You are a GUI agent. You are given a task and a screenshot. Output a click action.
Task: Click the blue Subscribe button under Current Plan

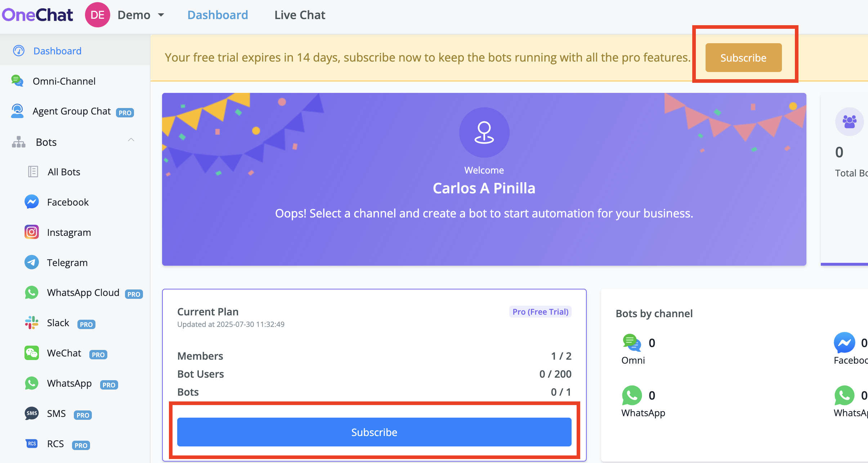374,432
